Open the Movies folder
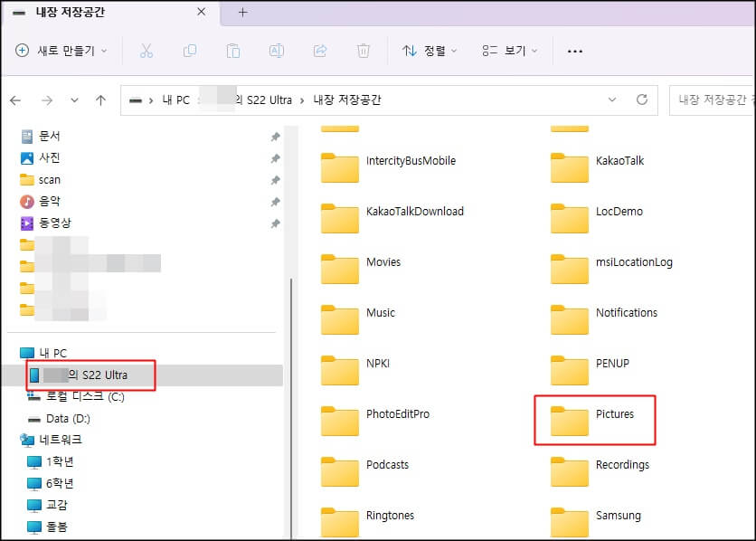This screenshot has height=541, width=756. click(361, 268)
